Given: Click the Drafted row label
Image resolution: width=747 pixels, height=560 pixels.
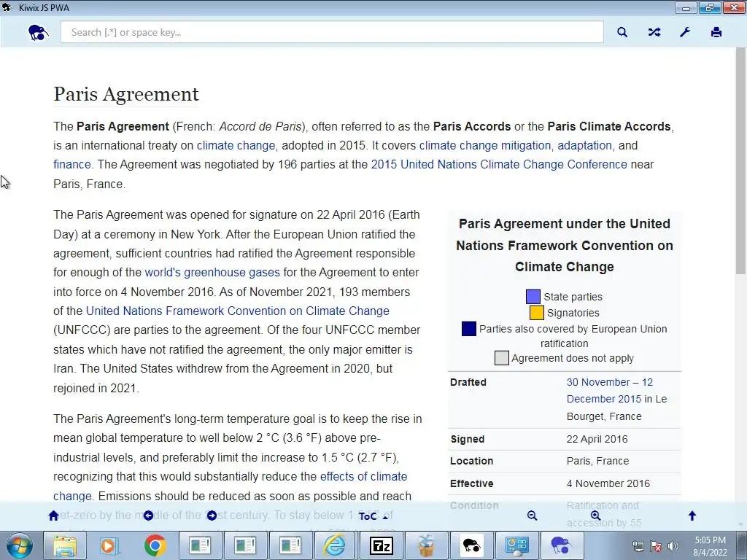Looking at the screenshot, I should 468,382.
